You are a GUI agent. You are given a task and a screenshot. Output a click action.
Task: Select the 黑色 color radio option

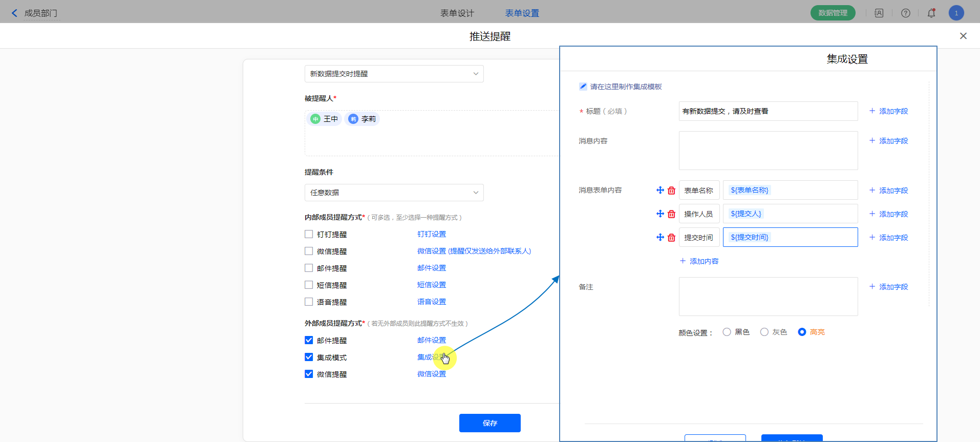pyautogui.click(x=727, y=332)
